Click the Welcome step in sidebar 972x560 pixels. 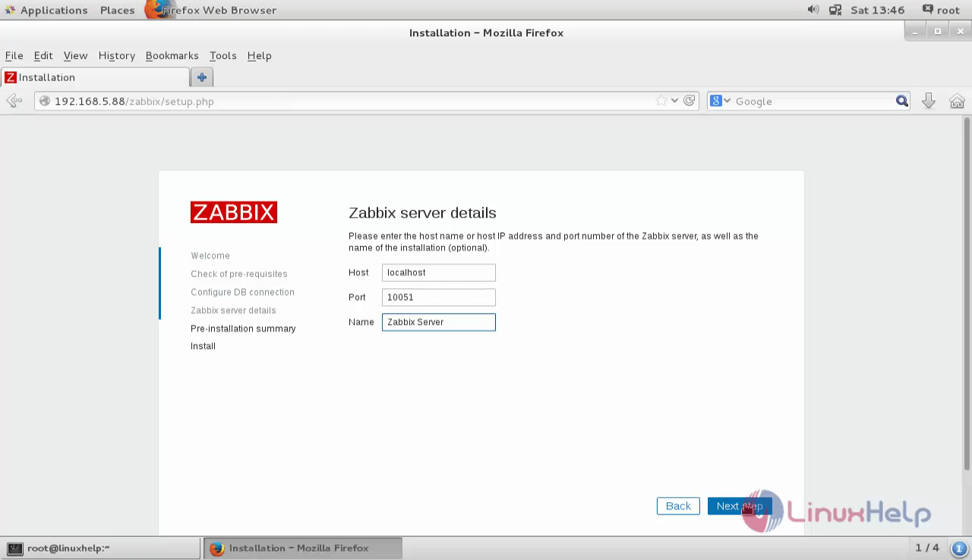point(210,256)
